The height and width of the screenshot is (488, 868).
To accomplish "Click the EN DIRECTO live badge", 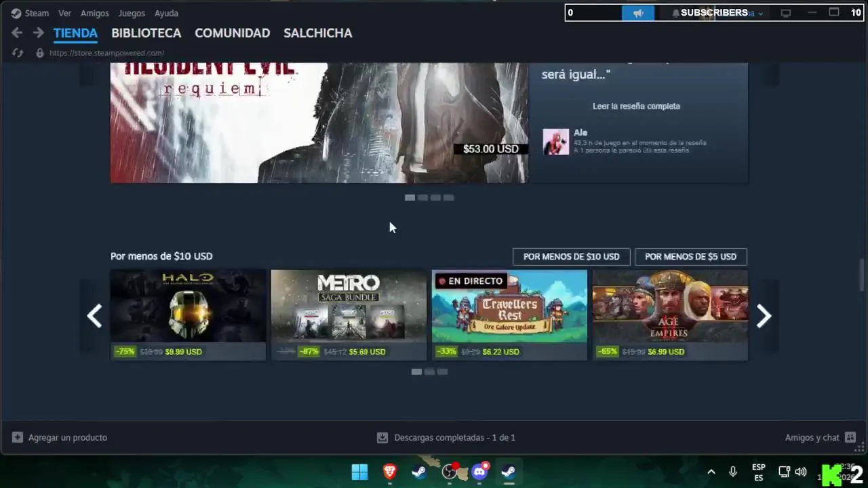I will 471,281.
